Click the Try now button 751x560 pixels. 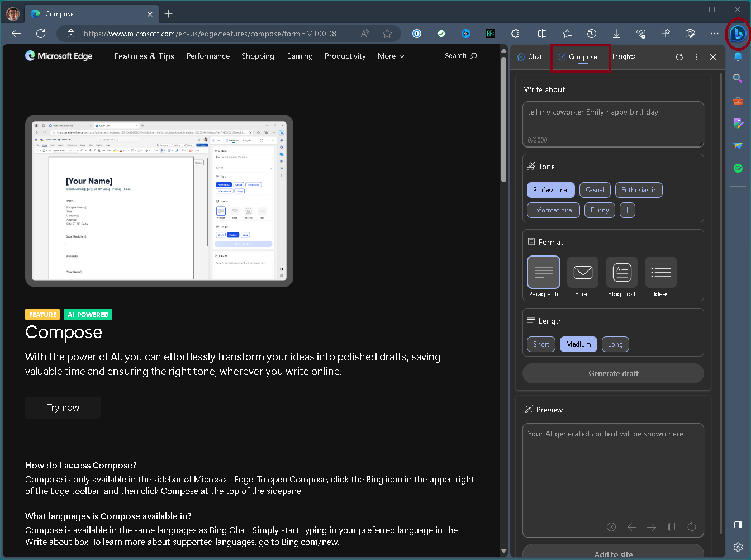tap(63, 407)
